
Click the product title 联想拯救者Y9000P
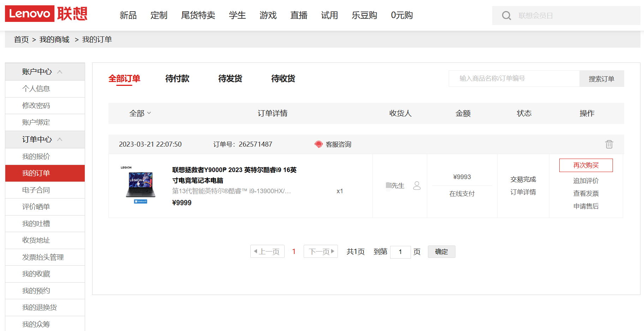[234, 175]
